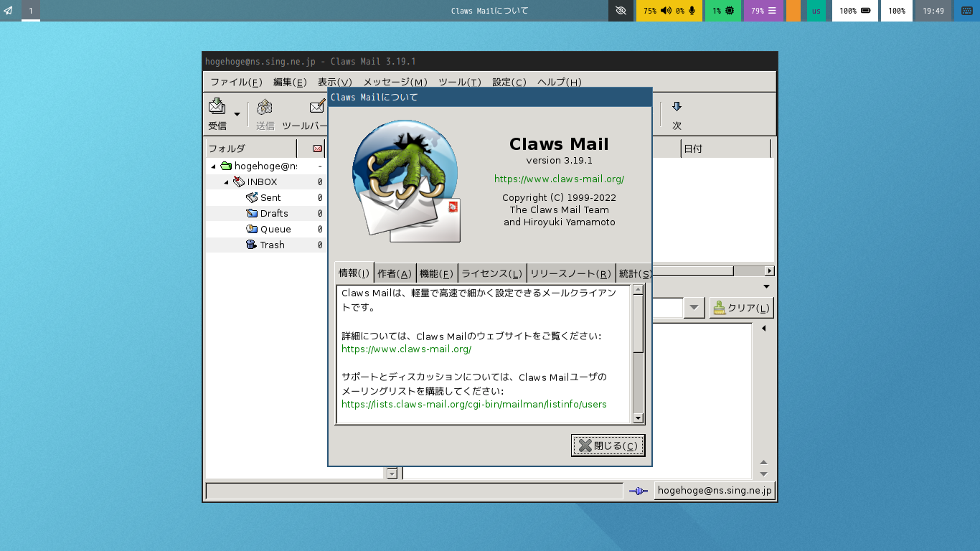Click the microphone indicator in top panel
The height and width of the screenshot is (551, 980).
[x=692, y=11]
